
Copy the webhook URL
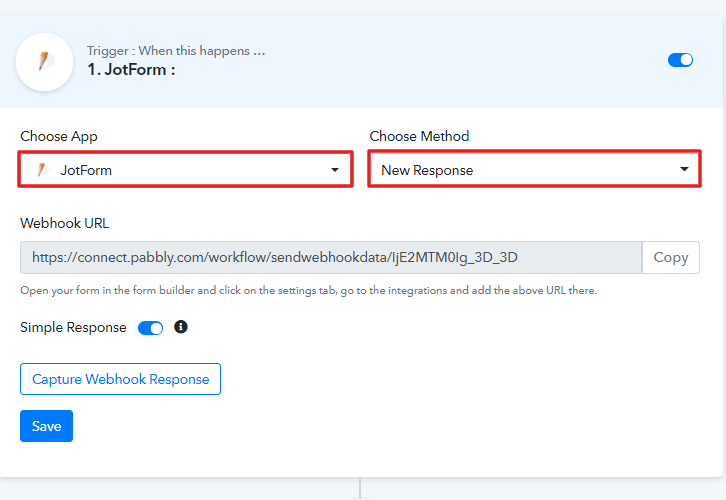670,257
